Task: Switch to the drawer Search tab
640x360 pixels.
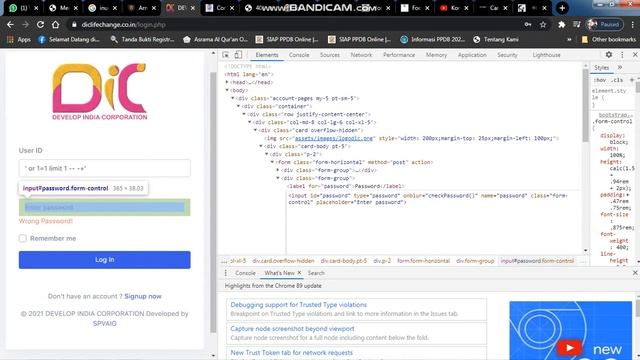Action: pyautogui.click(x=316, y=273)
